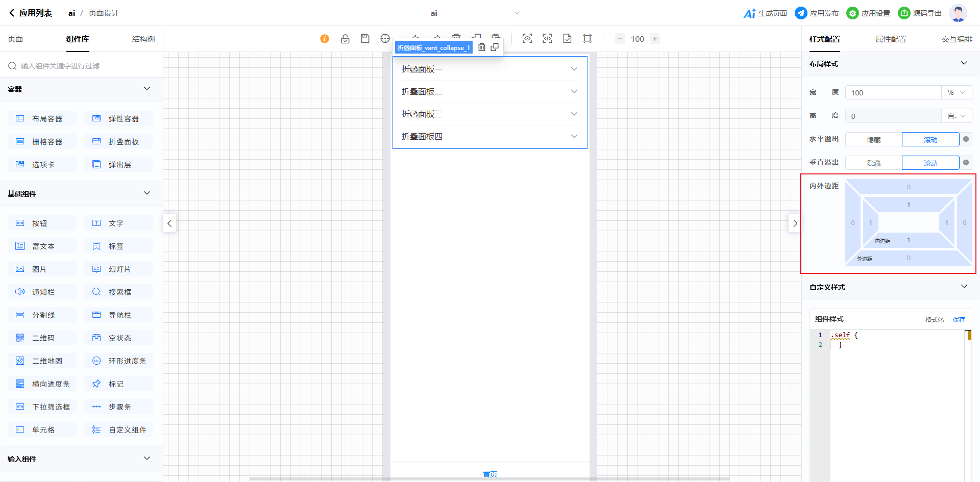Duplicate the selected component with copy icon

[x=495, y=47]
